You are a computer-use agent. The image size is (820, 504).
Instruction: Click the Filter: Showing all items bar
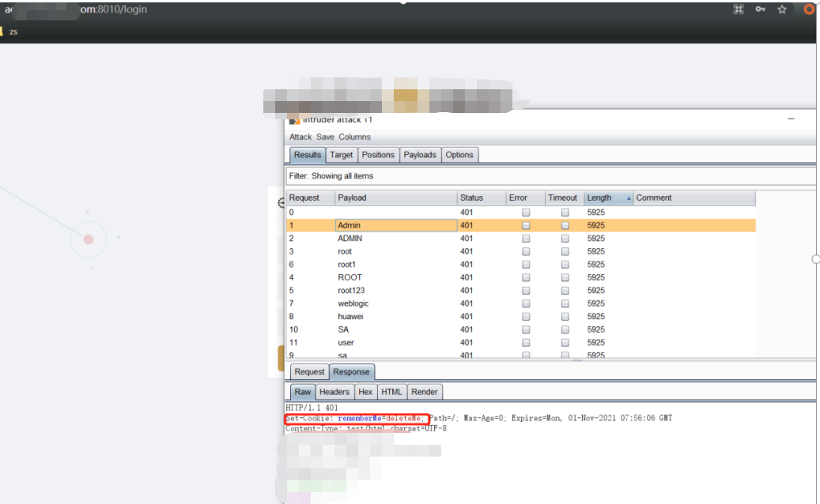point(550,176)
